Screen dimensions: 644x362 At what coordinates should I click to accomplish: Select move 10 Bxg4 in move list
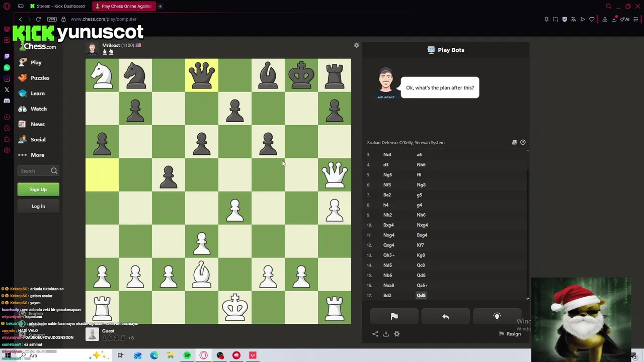click(388, 225)
